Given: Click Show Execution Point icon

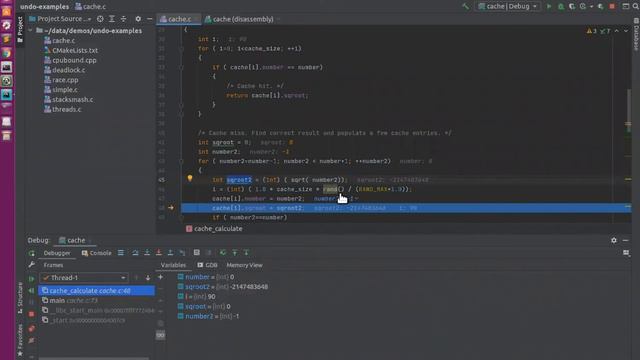Looking at the screenshot, I should pyautogui.click(x=121, y=253).
